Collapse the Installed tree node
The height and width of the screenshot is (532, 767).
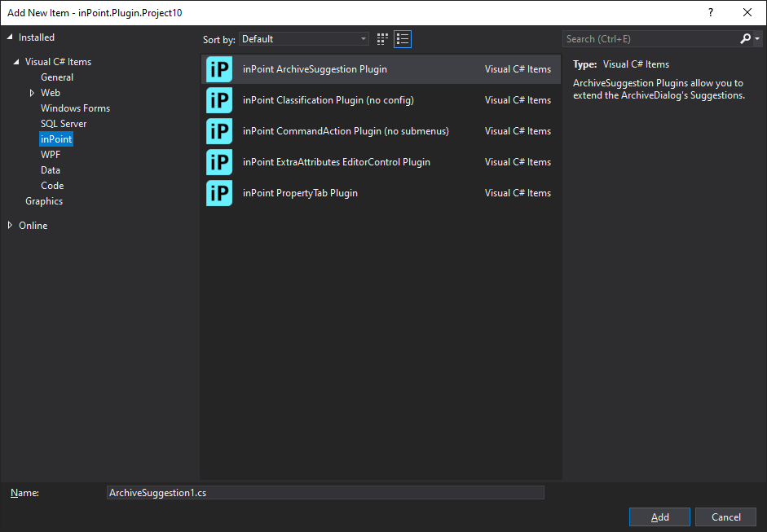point(9,37)
